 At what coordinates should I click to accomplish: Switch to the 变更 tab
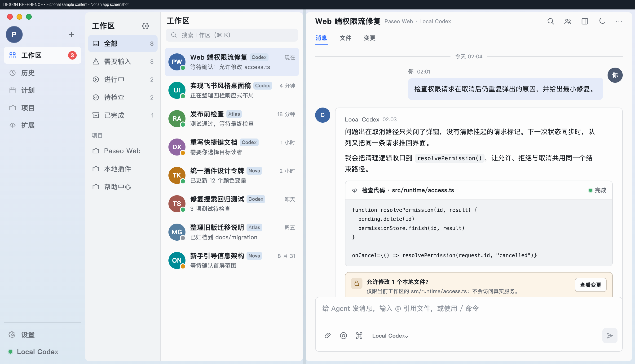369,38
